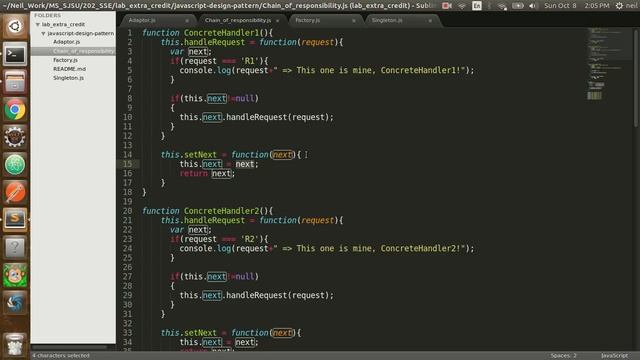Open the gear-shaped app in the launcher
This screenshot has height=360, width=640.
tap(15, 137)
